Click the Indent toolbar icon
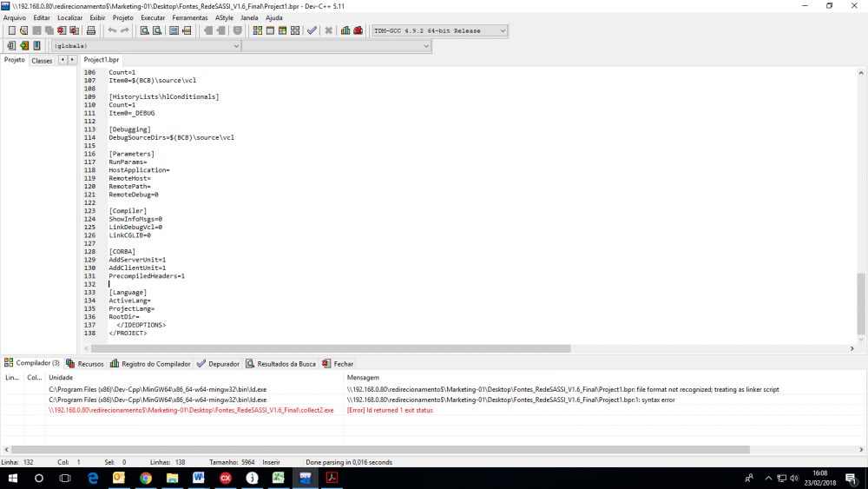Viewport: 868px width, 489px height. coord(208,30)
